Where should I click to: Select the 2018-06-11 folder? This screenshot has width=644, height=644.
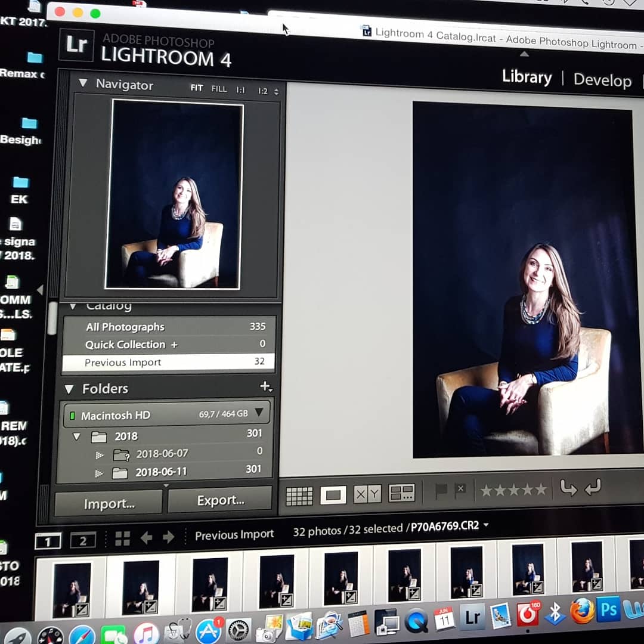point(166,472)
